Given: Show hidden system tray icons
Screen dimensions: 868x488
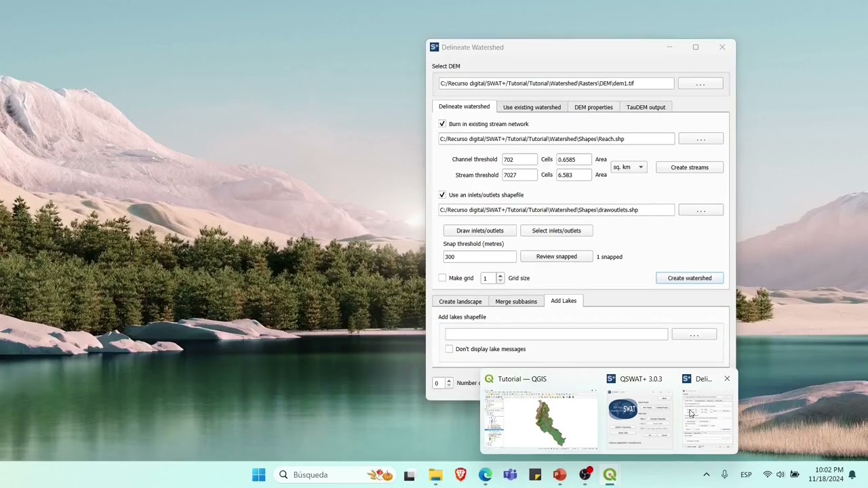Looking at the screenshot, I should (x=706, y=475).
